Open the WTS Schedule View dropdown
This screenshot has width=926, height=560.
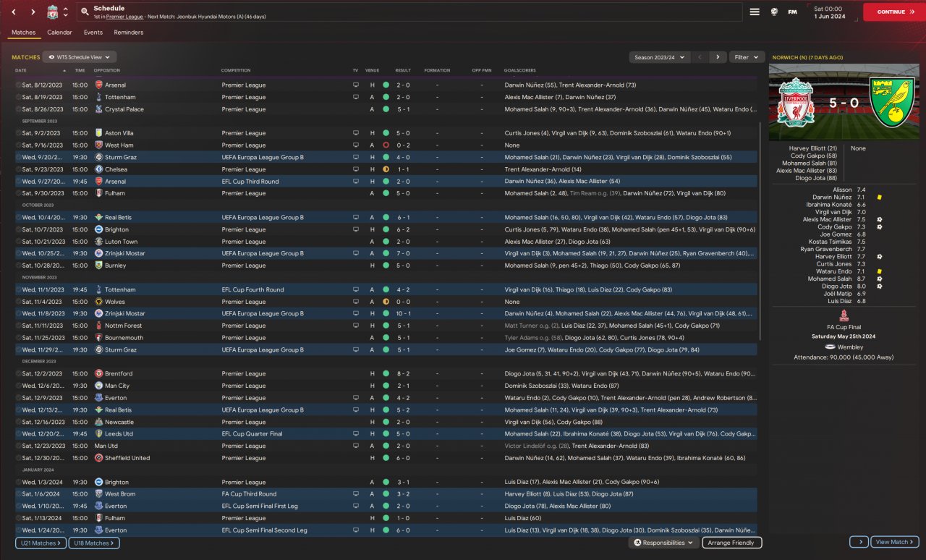tap(80, 56)
